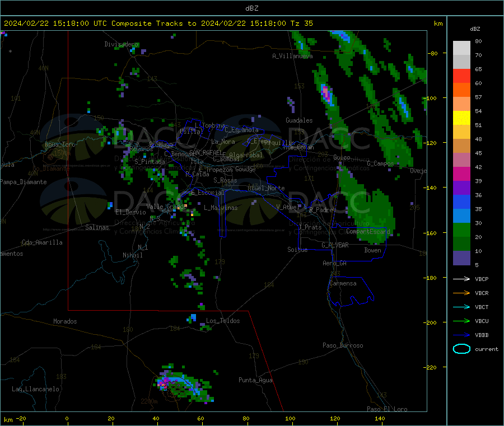The height and width of the screenshot is (426, 504).
Task: Click the Lag.Llancanelo map label
Action: tap(36, 389)
